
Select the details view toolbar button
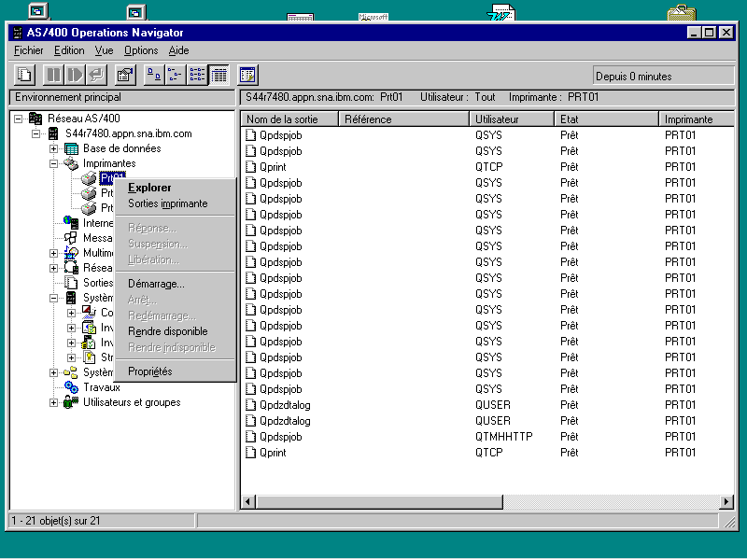tap(219, 75)
